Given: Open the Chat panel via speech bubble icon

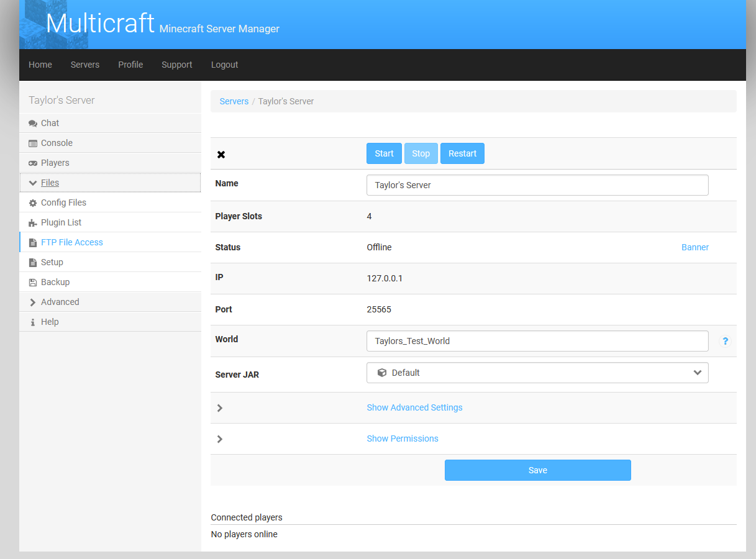Looking at the screenshot, I should pos(32,123).
